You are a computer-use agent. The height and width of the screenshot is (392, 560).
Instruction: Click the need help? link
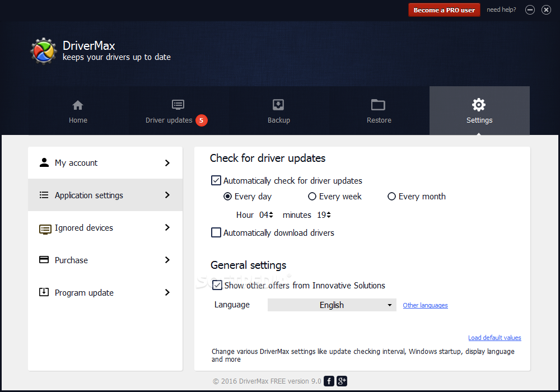[501, 10]
